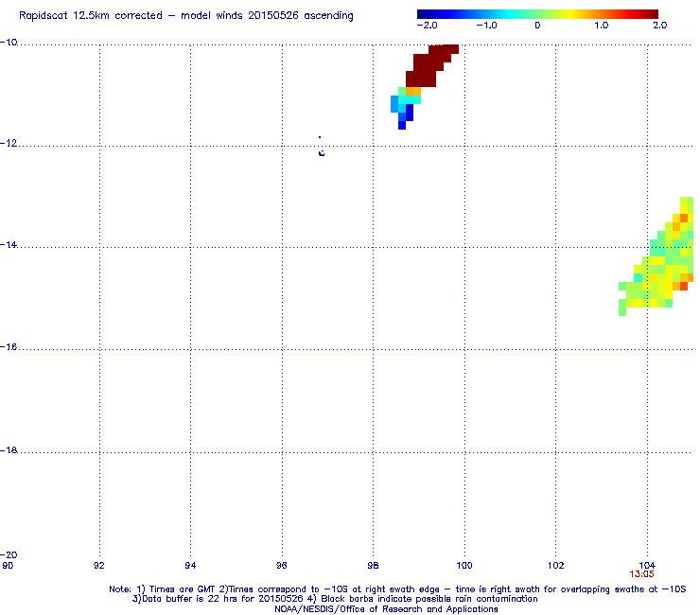Click the note line 'Data buffer is 22 hrs'

(x=335, y=599)
